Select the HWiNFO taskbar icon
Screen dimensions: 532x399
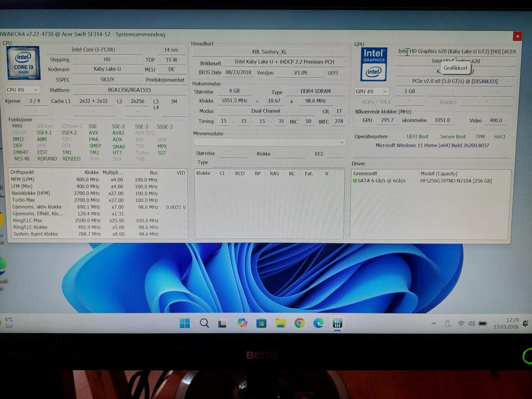click(x=337, y=323)
